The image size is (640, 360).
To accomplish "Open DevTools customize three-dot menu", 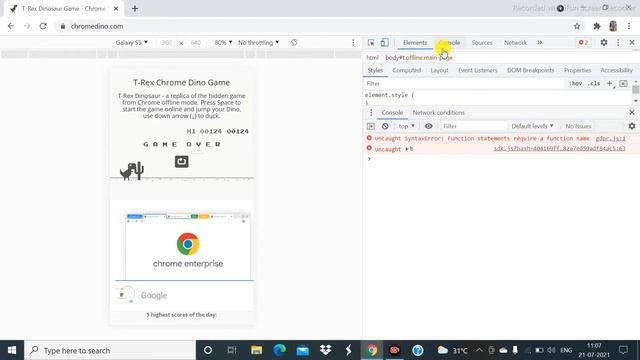I will click(x=618, y=42).
